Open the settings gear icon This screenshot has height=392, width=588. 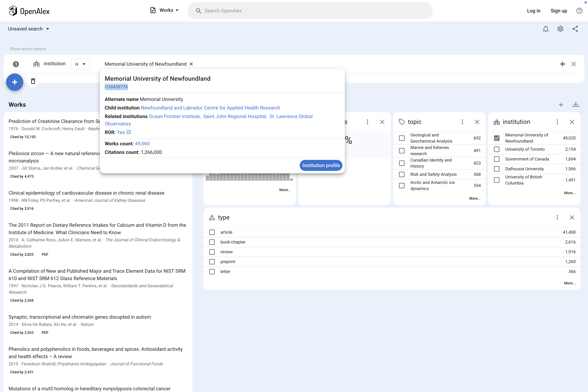click(560, 29)
